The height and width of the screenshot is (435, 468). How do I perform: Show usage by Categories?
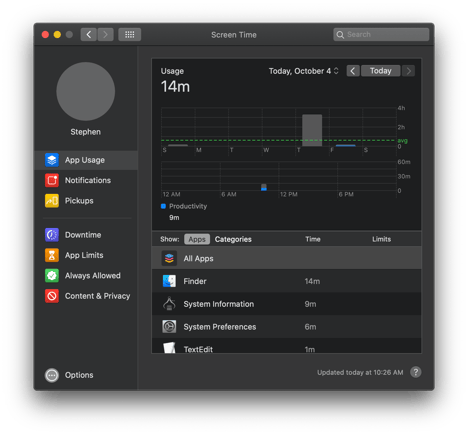click(x=233, y=239)
